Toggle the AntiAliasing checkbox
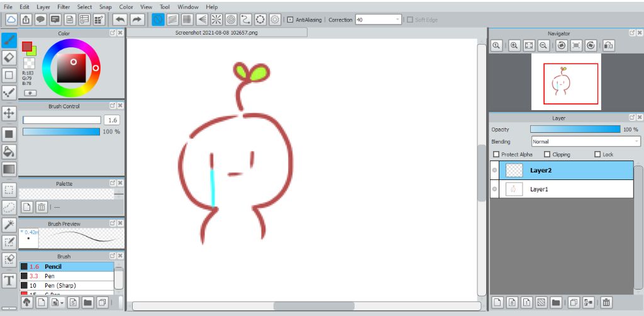Viewport: 644px width, 316px height. 290,20
